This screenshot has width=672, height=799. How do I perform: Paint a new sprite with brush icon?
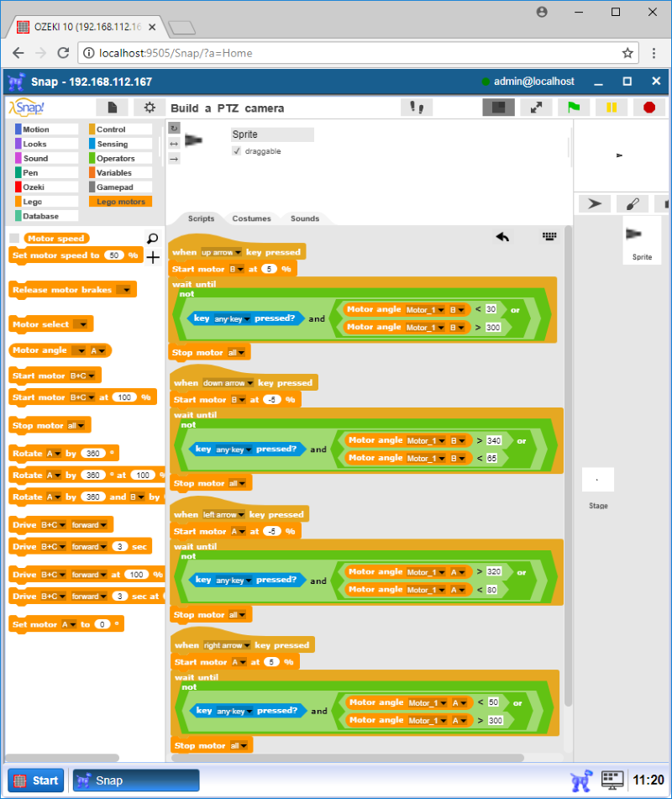(633, 204)
